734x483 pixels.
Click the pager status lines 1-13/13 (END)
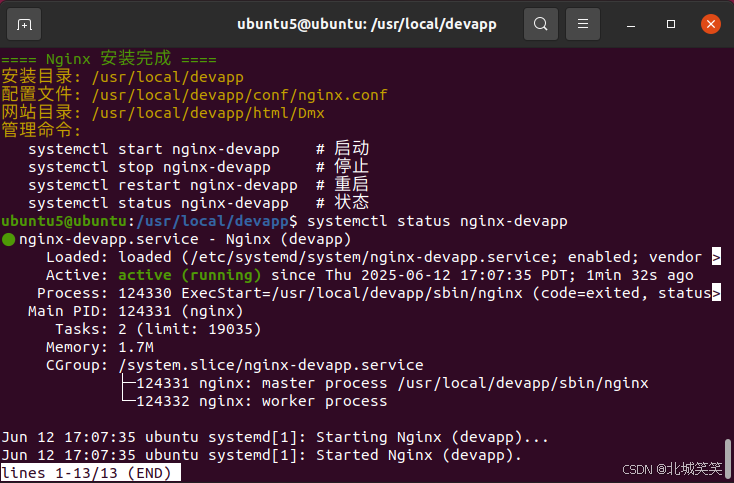tap(91, 473)
